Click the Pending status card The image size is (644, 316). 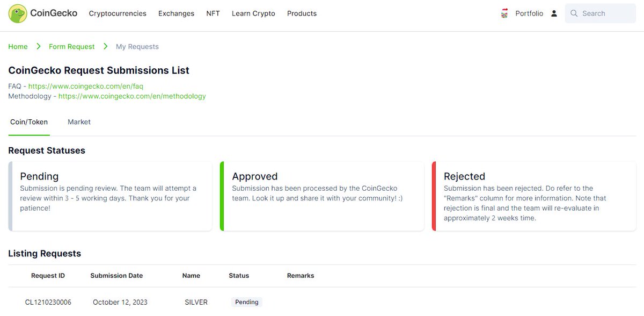(110, 196)
